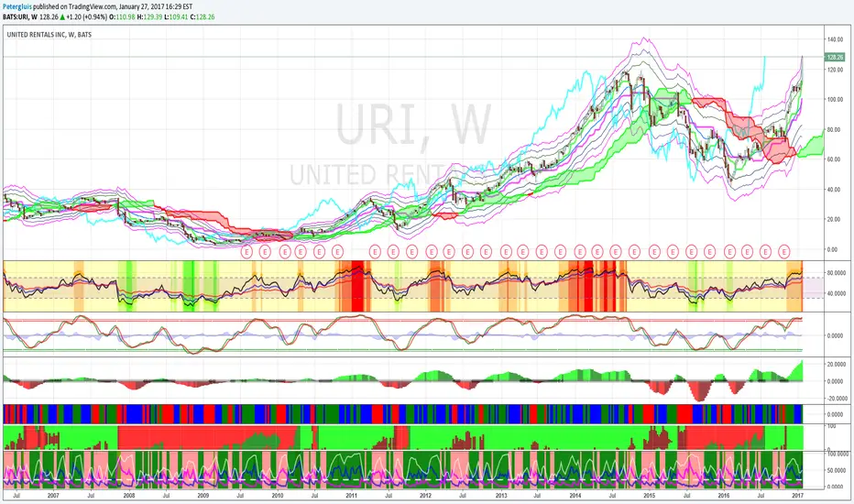Screen dimensions: 854x504
Task: Click the 40.0000 oscillator axis label
Action: [837, 293]
